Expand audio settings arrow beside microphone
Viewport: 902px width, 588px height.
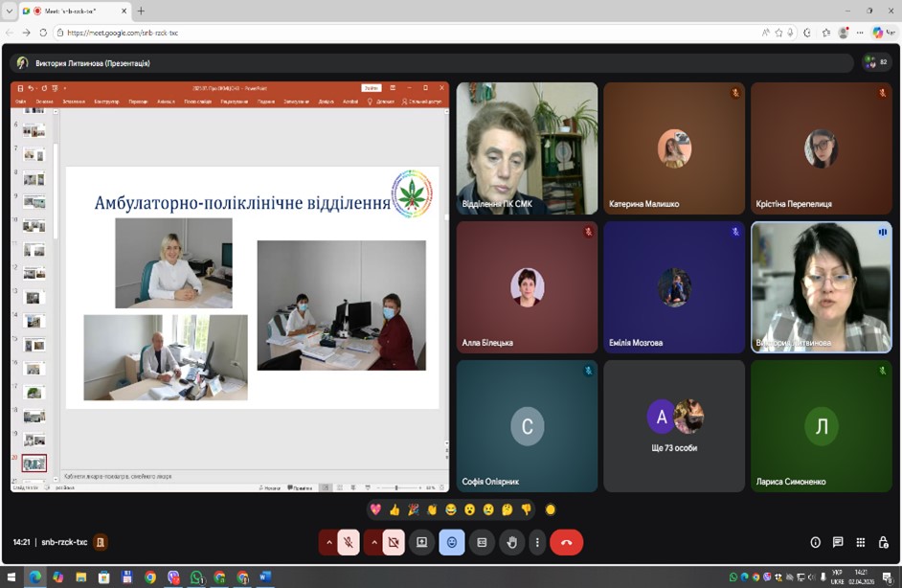tap(329, 542)
